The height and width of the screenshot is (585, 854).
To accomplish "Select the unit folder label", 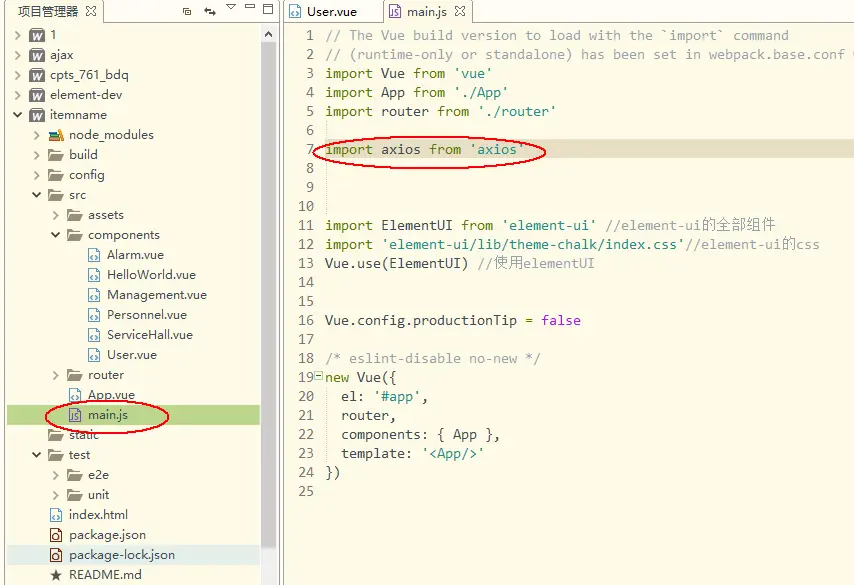I will (99, 495).
